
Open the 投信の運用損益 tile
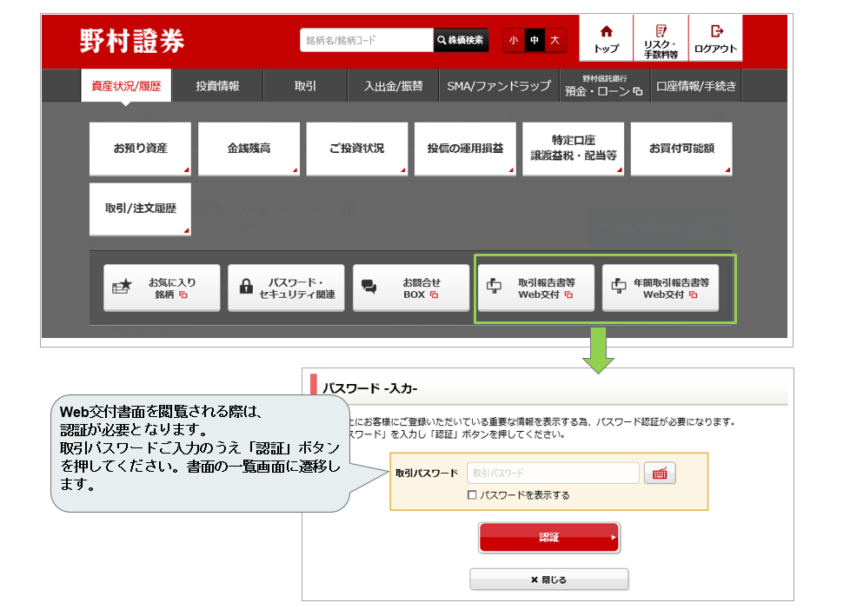(x=465, y=149)
